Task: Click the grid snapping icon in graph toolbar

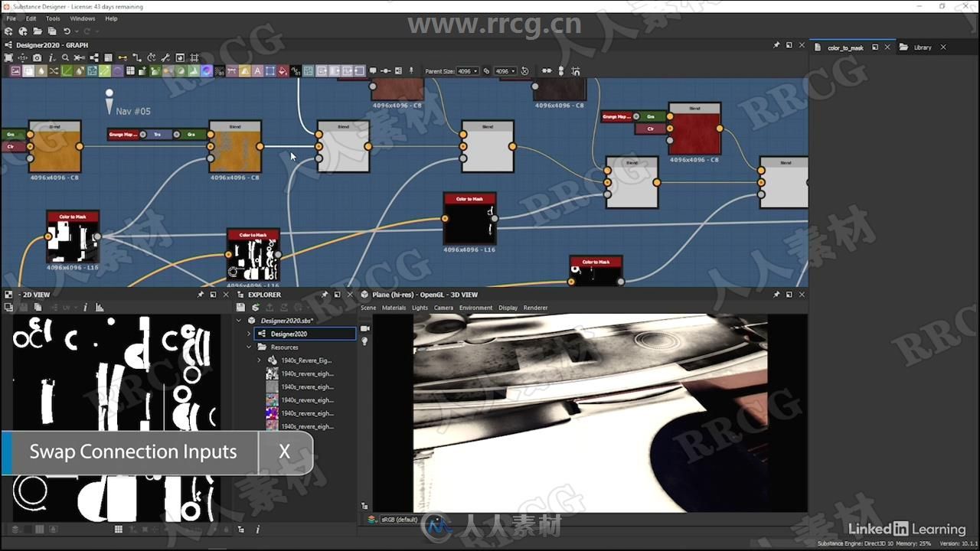Action: click(x=194, y=58)
